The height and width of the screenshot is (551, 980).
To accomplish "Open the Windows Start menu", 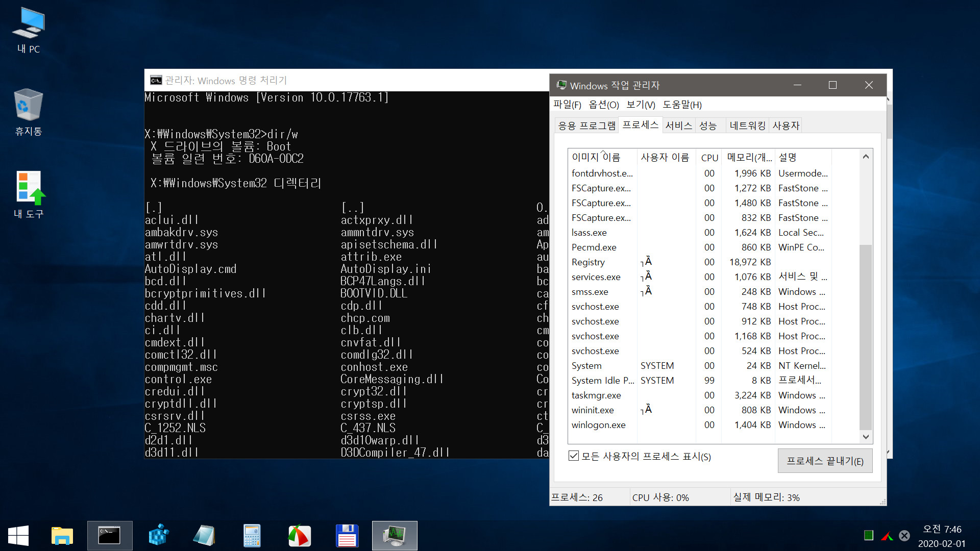I will point(18,536).
